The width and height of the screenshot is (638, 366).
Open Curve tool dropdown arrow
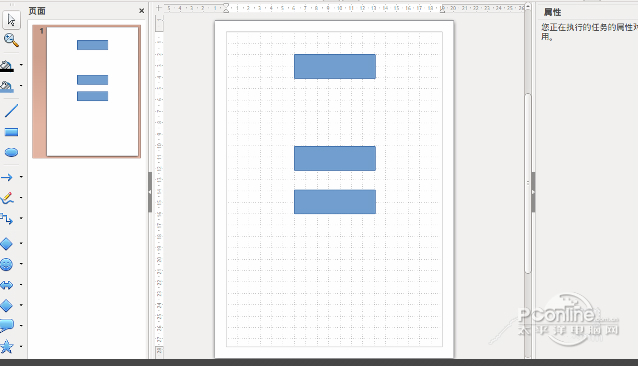click(21, 198)
